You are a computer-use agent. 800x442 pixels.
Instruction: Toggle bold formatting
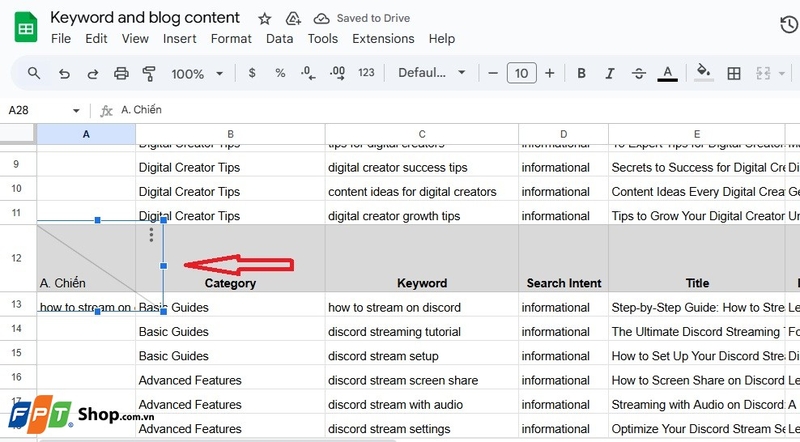click(581, 73)
